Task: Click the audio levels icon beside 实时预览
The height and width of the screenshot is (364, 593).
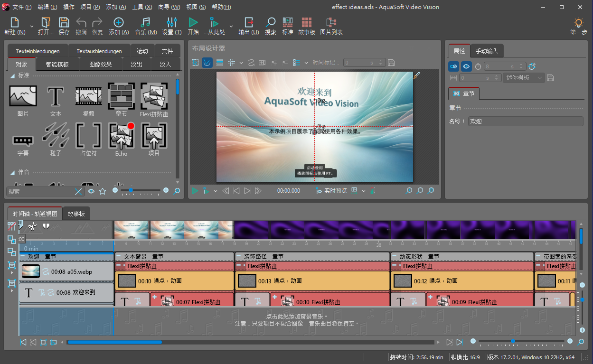Action: coord(372,191)
